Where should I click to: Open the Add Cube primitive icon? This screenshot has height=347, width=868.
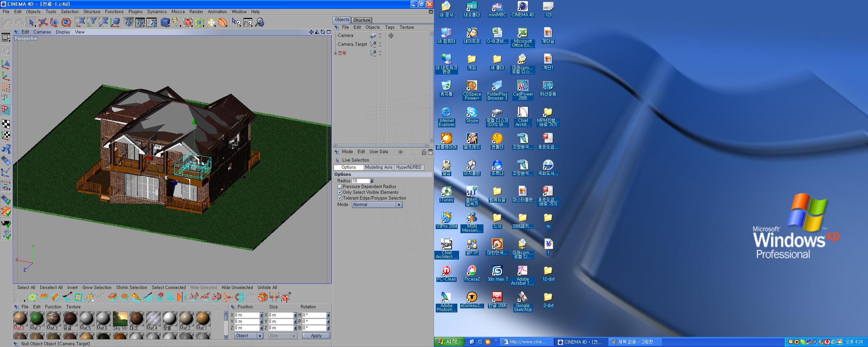click(x=165, y=23)
